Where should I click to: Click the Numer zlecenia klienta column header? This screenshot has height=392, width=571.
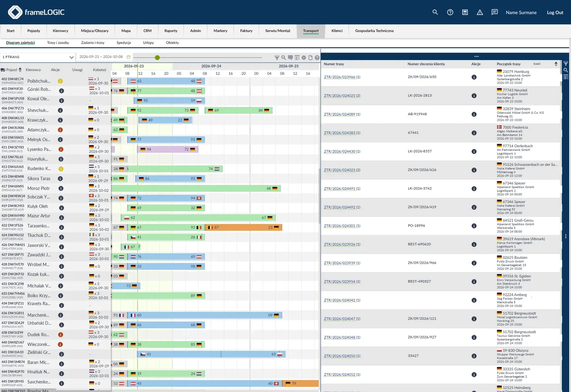pos(426,64)
